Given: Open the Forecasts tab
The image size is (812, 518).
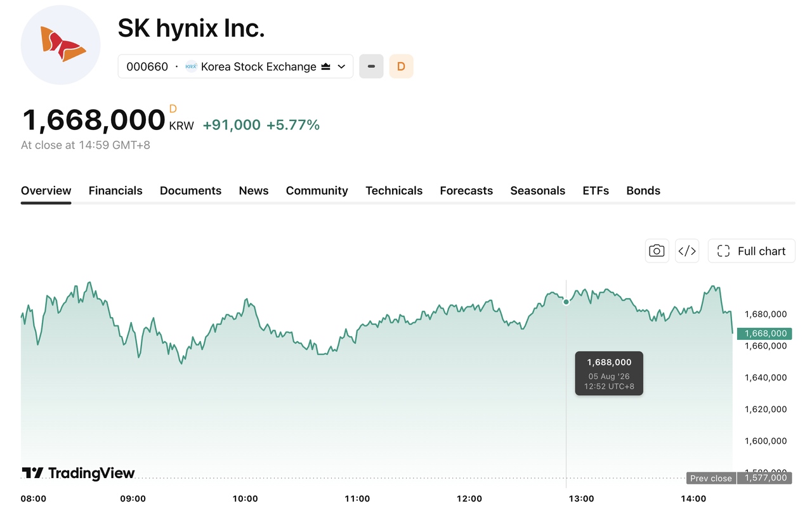Looking at the screenshot, I should click(x=466, y=191).
